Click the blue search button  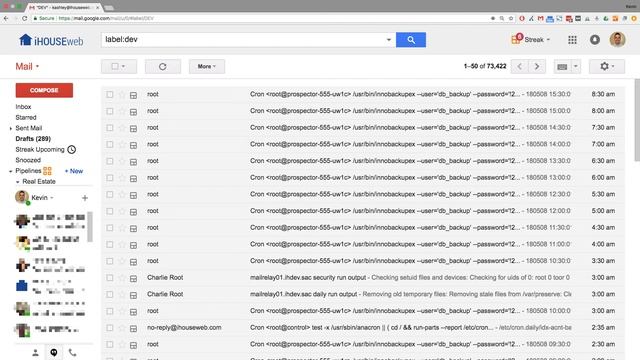point(411,40)
